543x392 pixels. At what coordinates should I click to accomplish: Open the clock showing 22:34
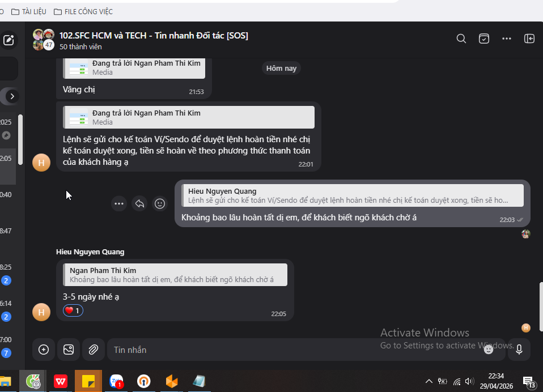496,381
